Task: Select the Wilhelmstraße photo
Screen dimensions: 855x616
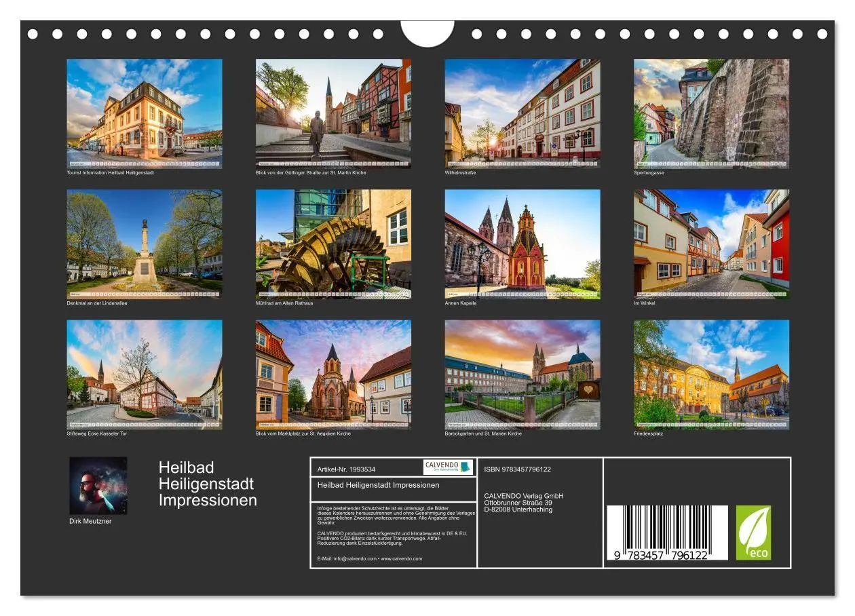Action: point(522,113)
